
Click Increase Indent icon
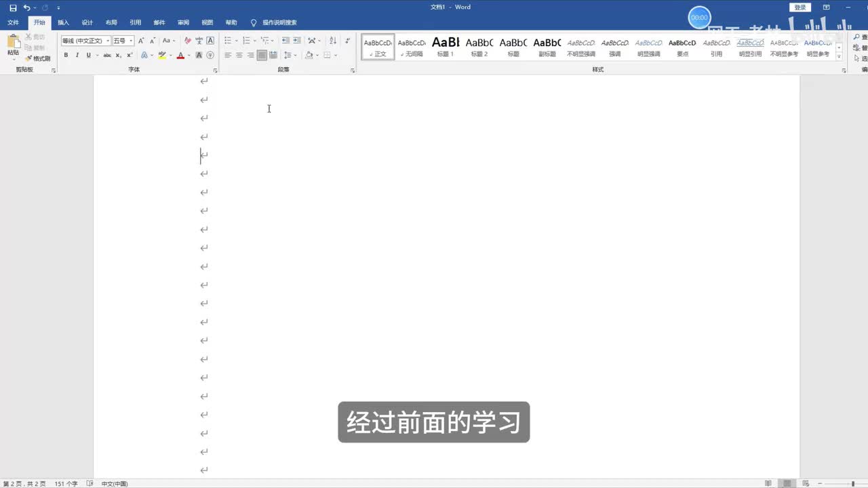click(x=297, y=41)
